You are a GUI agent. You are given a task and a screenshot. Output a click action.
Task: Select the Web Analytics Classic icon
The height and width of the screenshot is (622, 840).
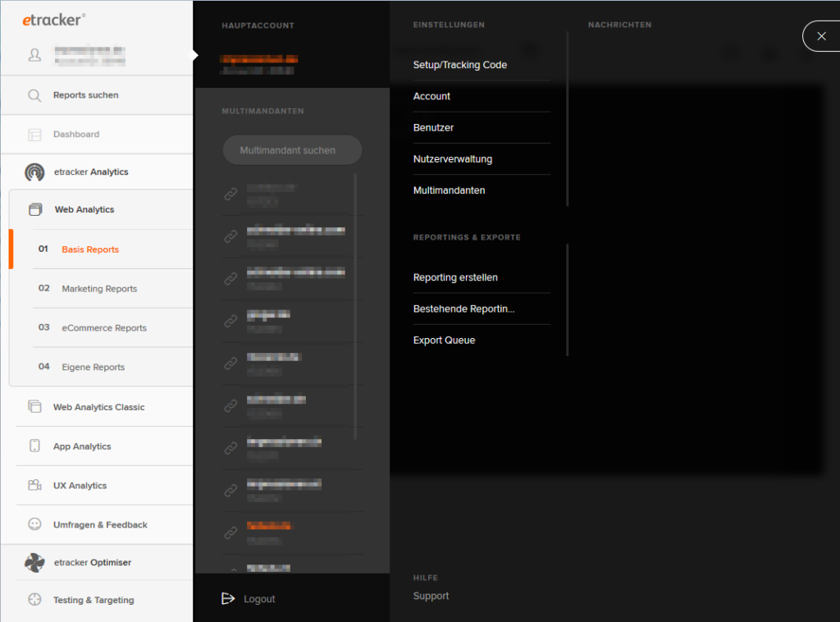click(34, 407)
